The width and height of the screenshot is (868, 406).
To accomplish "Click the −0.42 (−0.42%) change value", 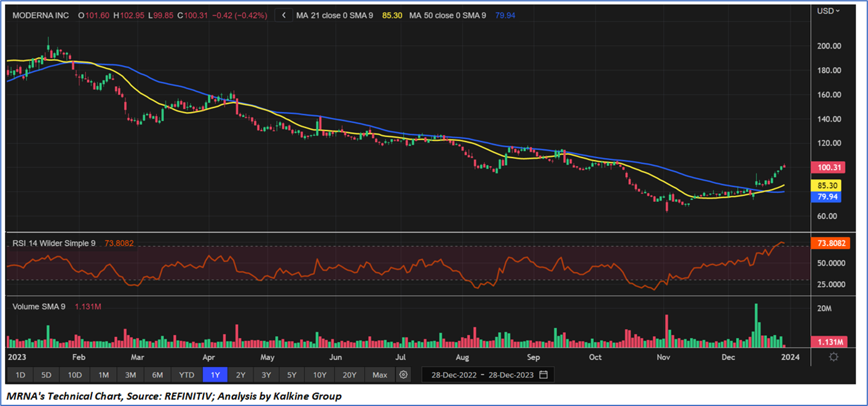I will (x=239, y=15).
